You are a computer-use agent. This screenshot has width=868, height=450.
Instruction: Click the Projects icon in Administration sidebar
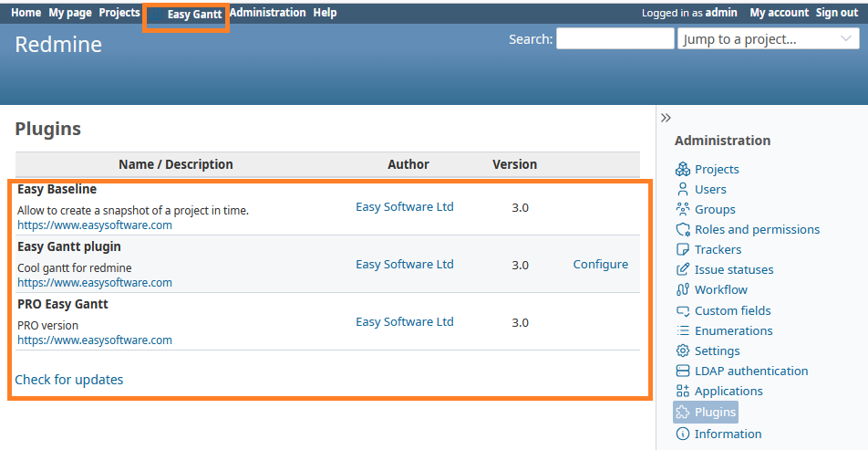pyautogui.click(x=683, y=170)
